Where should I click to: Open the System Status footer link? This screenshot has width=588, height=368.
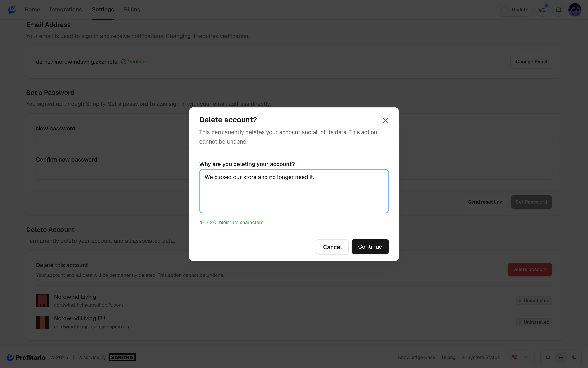tap(481, 357)
